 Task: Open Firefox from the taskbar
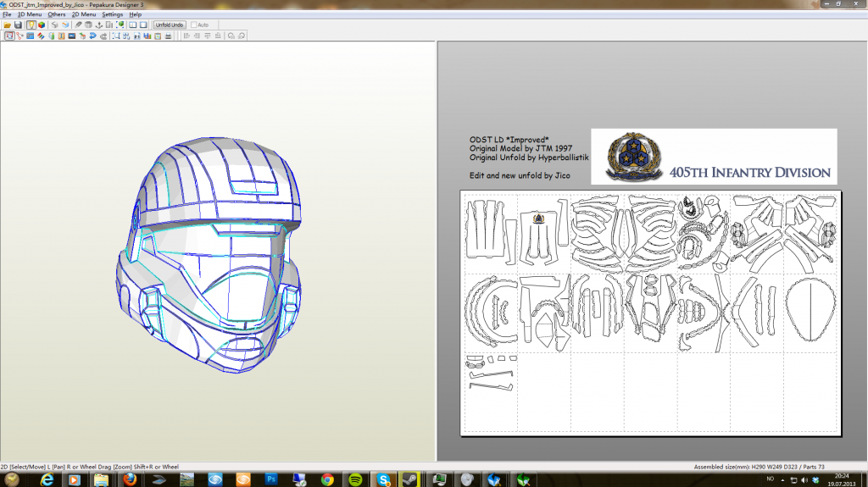click(130, 480)
